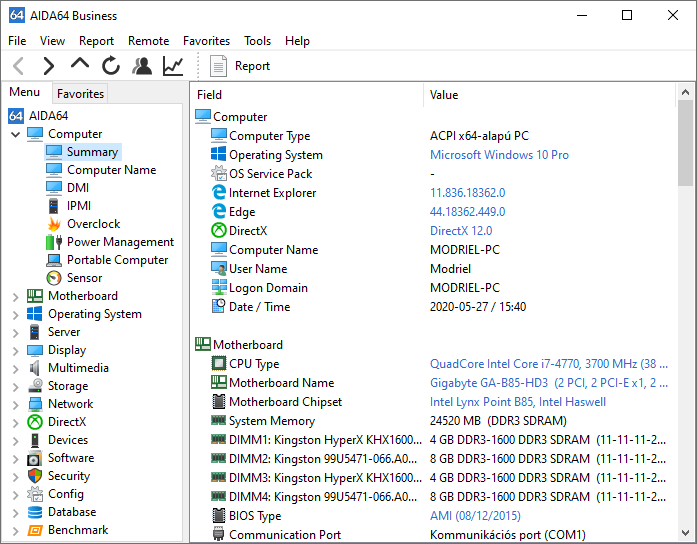This screenshot has height=544, width=697.
Task: Expand the Network tree node
Action: tap(16, 404)
